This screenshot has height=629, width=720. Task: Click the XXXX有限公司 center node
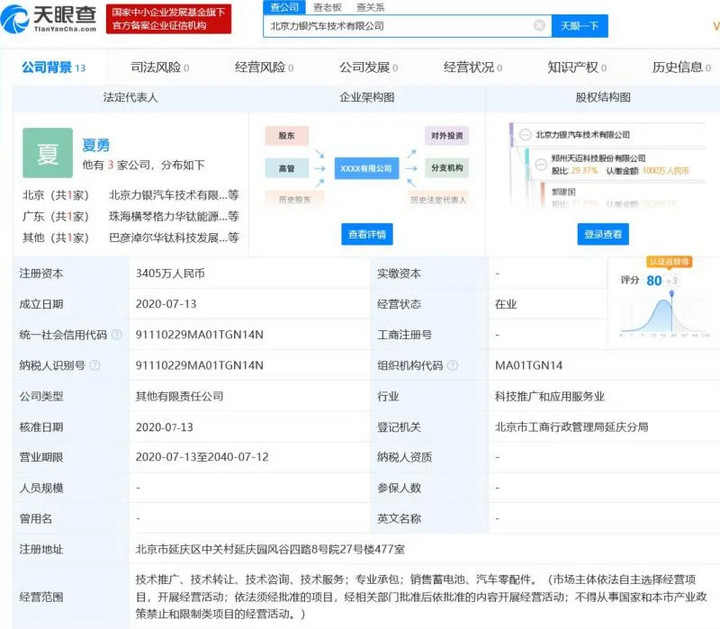point(366,168)
